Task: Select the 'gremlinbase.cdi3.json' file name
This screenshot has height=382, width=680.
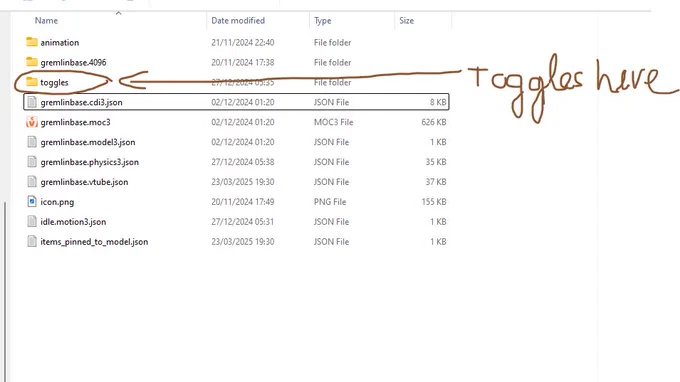Action: tap(82, 102)
